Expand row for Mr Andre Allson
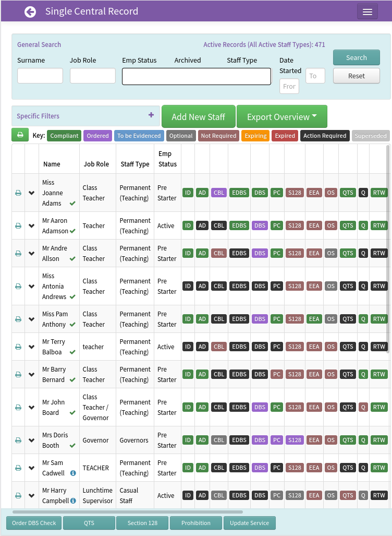The width and height of the screenshot is (392, 536). [31, 254]
